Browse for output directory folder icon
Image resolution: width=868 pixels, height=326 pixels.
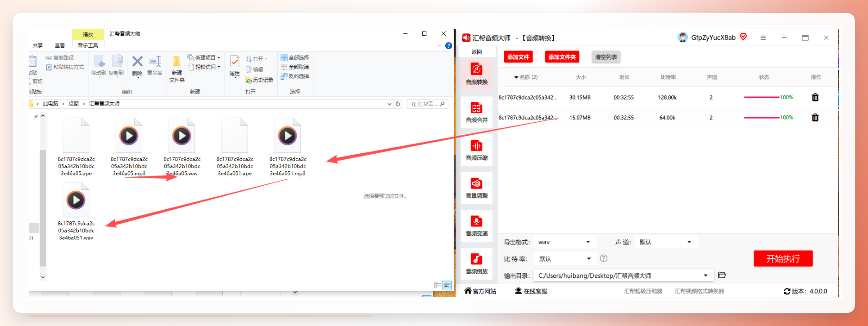pos(722,275)
